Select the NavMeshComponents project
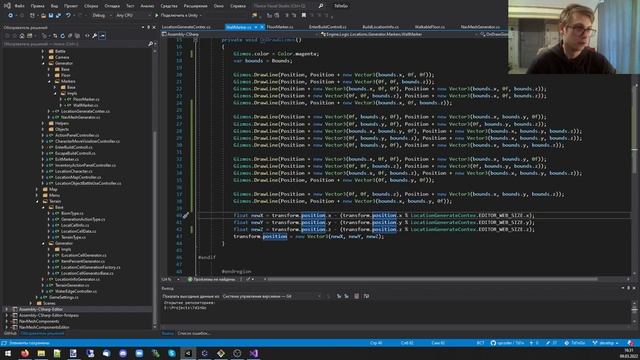The width and height of the screenshot is (640, 360). tap(39, 321)
